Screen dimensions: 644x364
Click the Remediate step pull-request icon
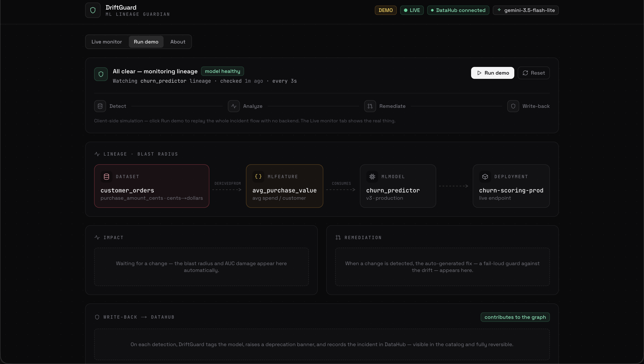pyautogui.click(x=370, y=106)
